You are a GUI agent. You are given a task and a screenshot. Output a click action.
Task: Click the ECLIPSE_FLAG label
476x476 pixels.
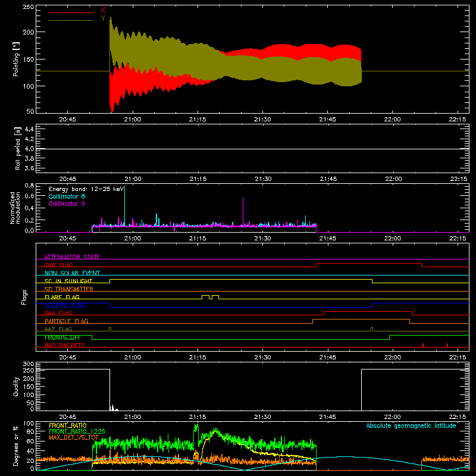(65, 305)
